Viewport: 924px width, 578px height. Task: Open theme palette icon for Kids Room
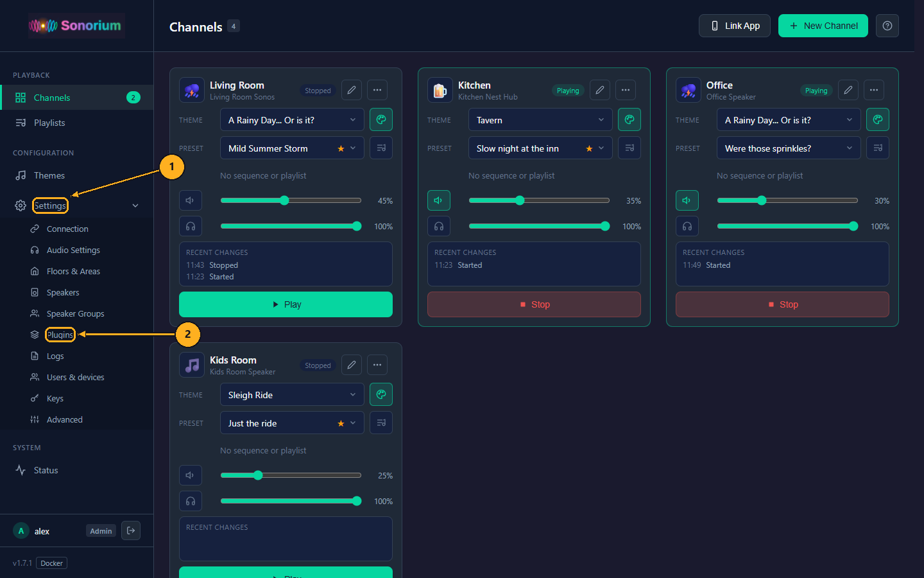pos(381,394)
